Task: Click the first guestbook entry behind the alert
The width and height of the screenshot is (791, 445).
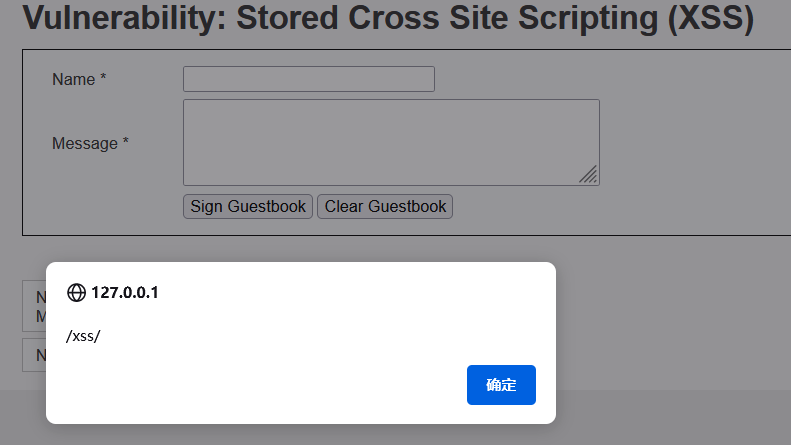Action: (34, 306)
